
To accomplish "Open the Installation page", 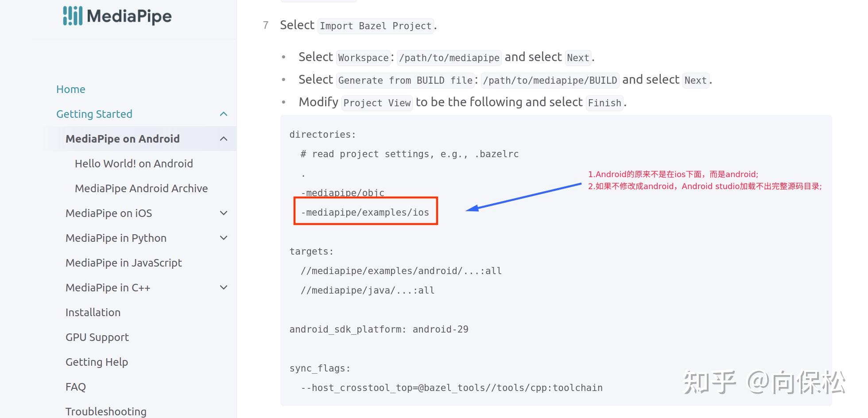I will (93, 313).
